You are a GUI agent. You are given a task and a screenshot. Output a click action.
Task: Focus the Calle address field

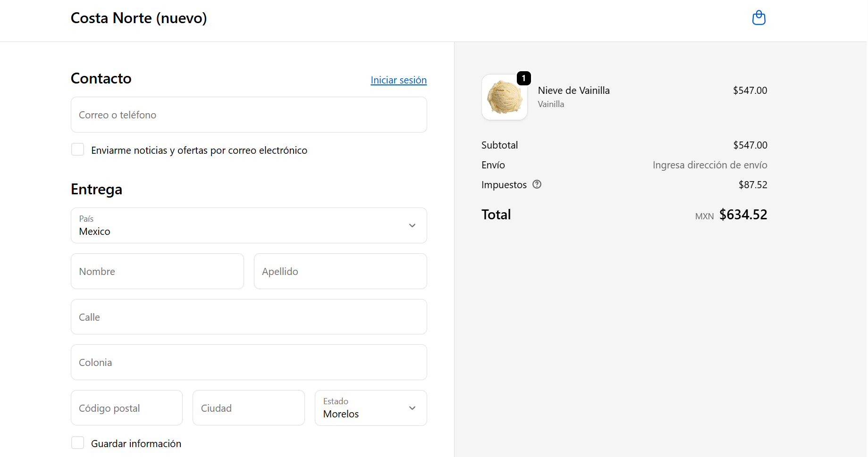click(x=249, y=317)
